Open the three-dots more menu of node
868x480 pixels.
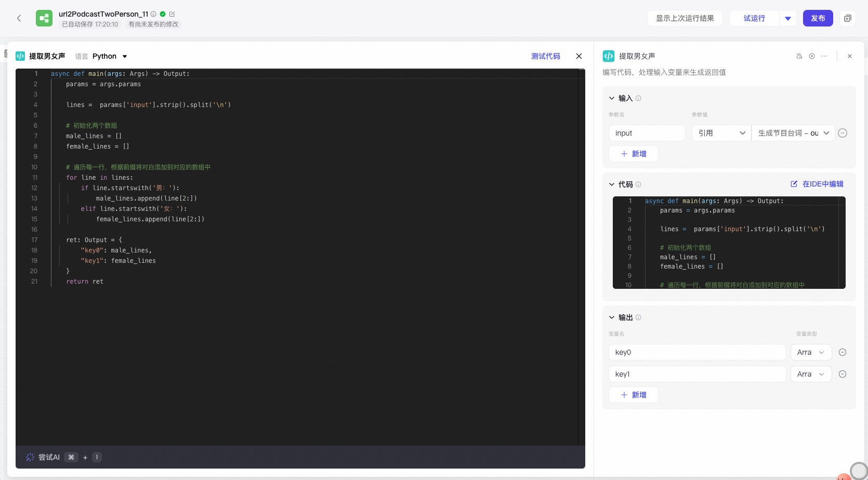pos(824,56)
